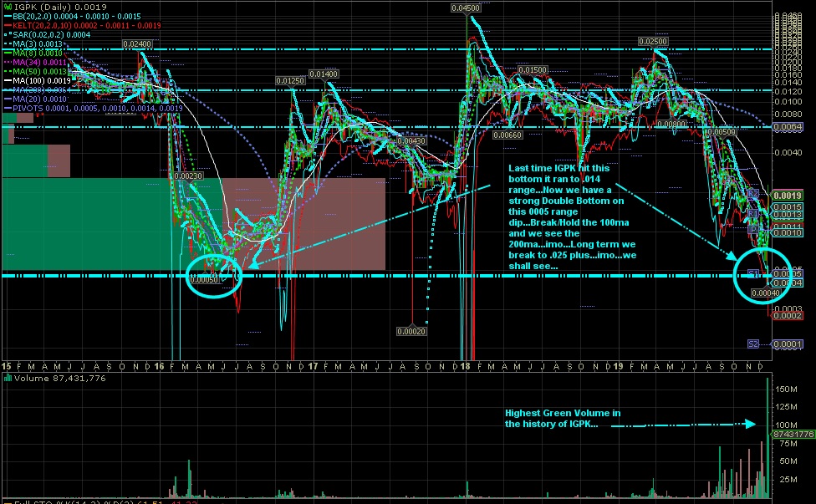
Task: Click the 0.00020 low price label
Action: click(x=411, y=331)
